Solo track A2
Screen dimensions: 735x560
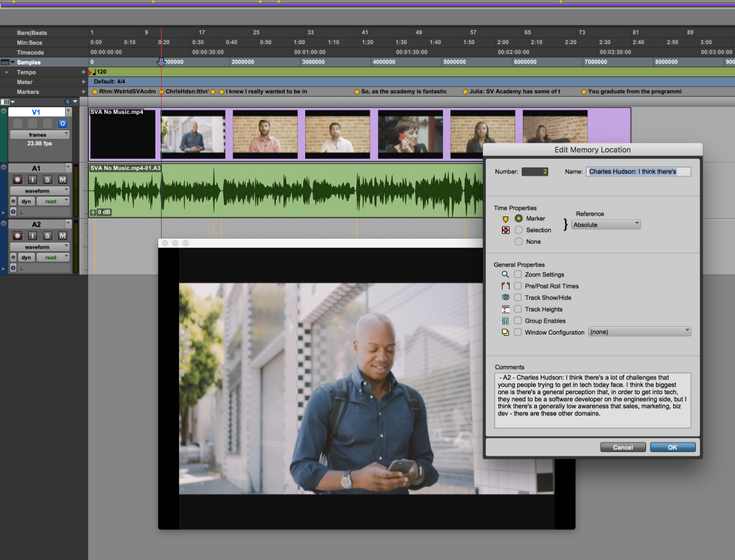[47, 236]
